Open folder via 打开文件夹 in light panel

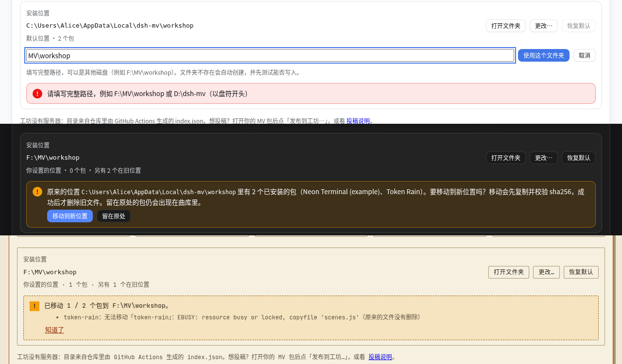(506, 26)
